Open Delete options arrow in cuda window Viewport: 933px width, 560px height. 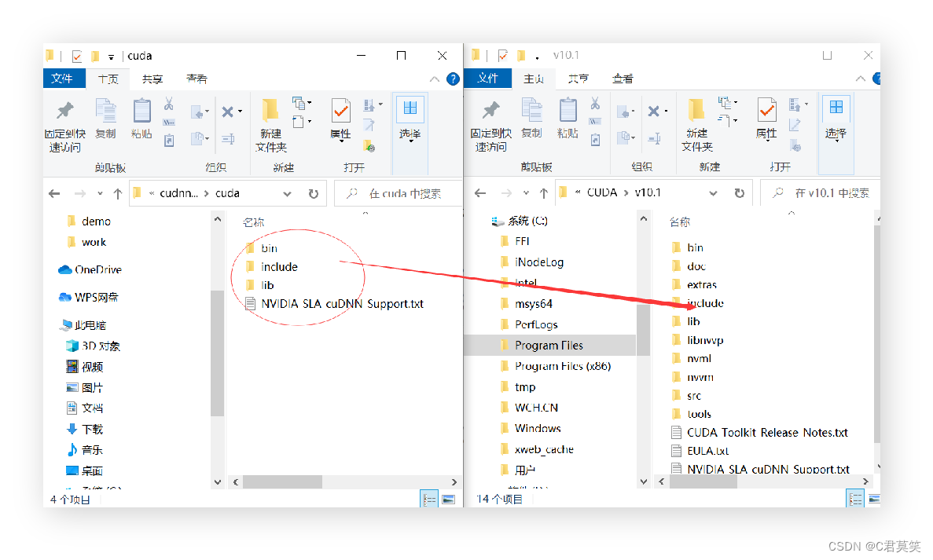pos(241,112)
